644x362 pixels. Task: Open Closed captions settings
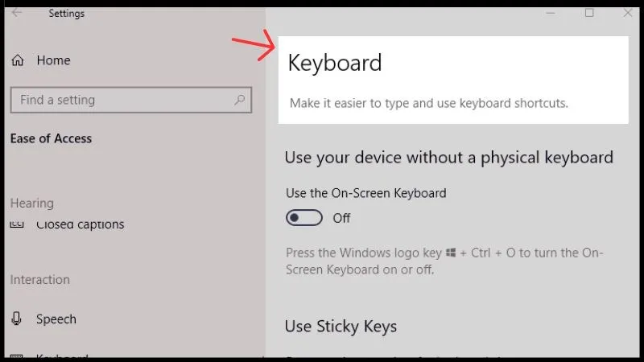pyautogui.click(x=80, y=225)
